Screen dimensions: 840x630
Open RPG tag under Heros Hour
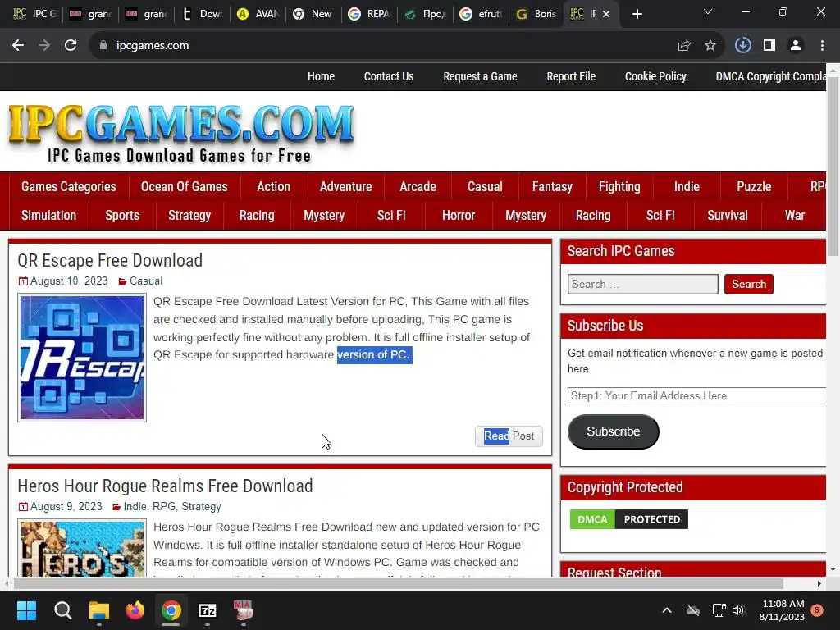tap(164, 506)
